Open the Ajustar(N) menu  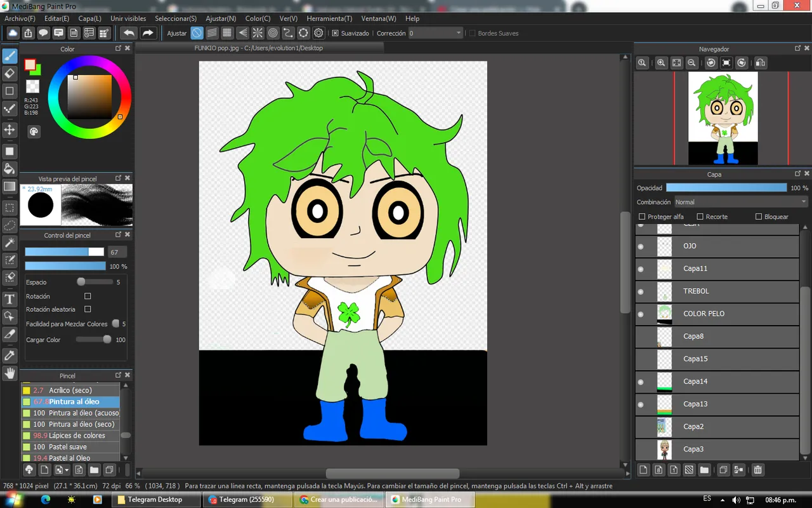pyautogui.click(x=221, y=18)
